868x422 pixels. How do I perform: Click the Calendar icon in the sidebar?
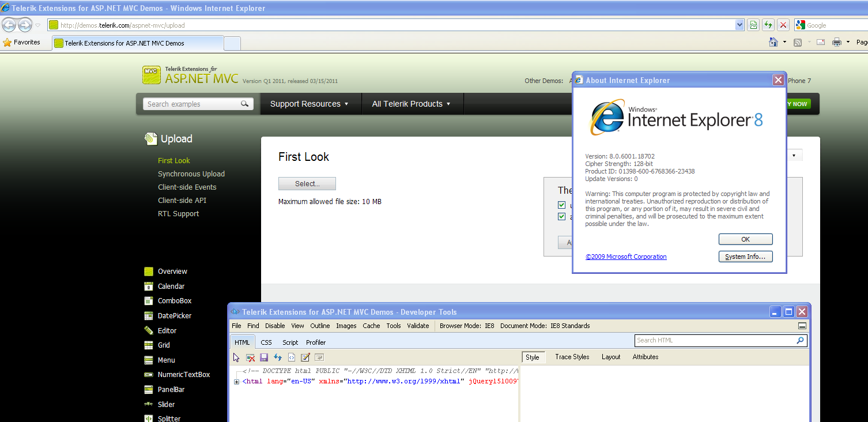[149, 287]
